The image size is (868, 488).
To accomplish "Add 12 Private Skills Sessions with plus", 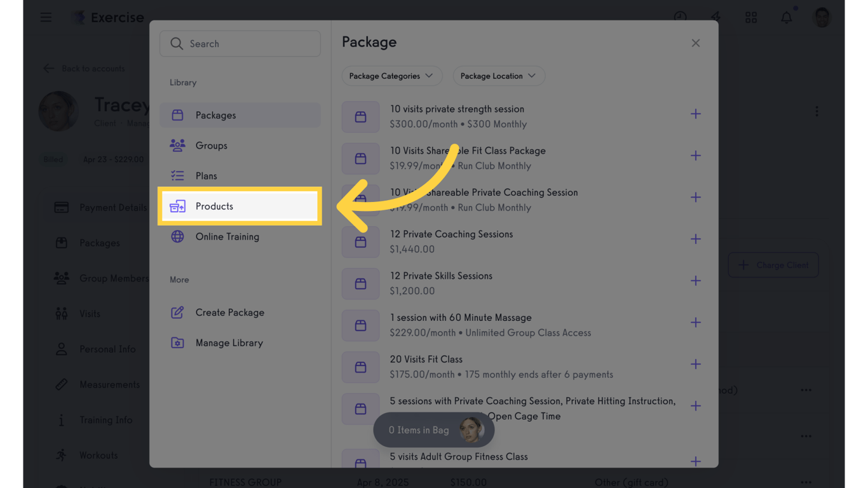I will click(x=696, y=281).
